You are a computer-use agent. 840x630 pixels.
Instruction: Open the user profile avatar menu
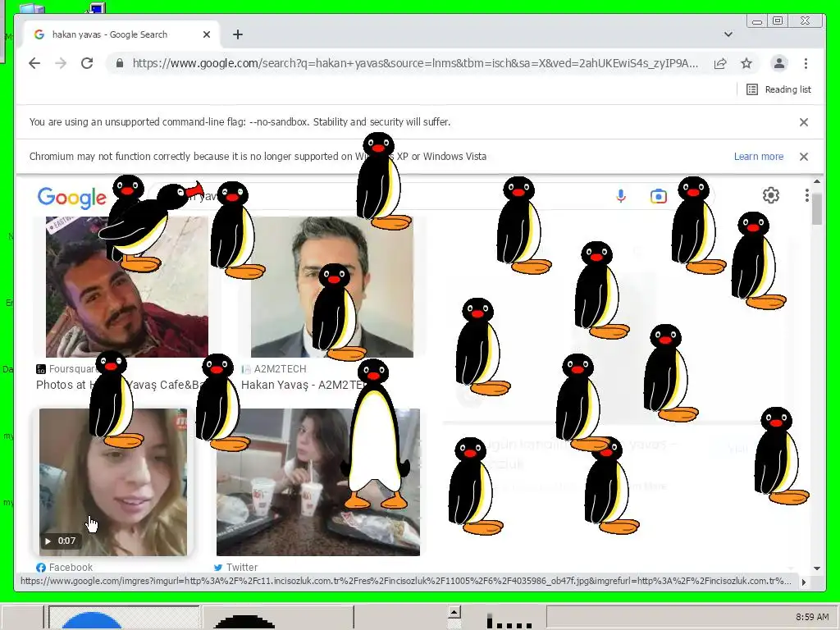click(779, 63)
